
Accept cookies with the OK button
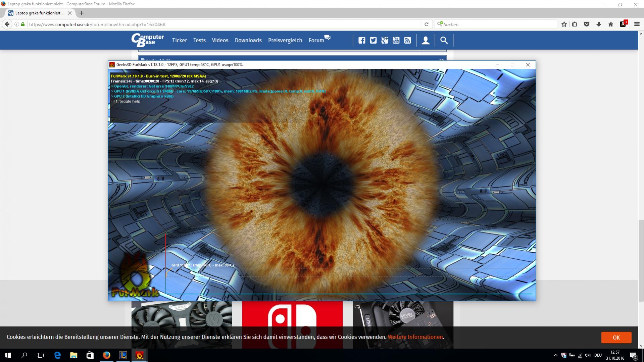616,338
